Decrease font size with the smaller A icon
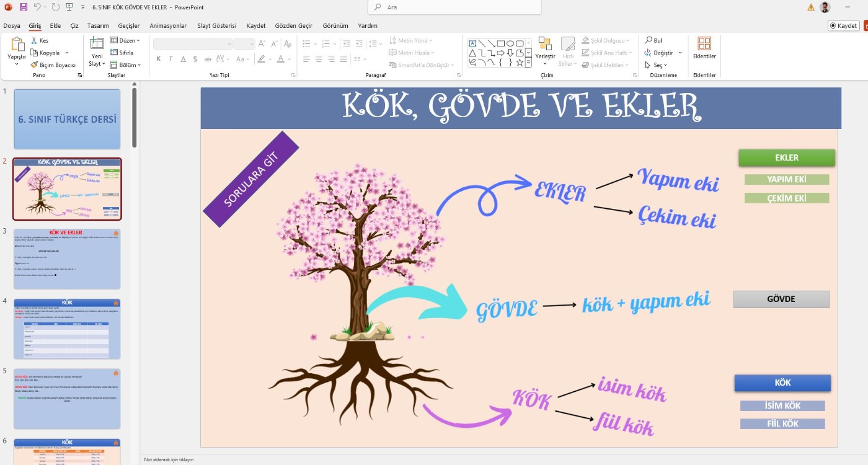The height and width of the screenshot is (465, 868). pos(275,43)
